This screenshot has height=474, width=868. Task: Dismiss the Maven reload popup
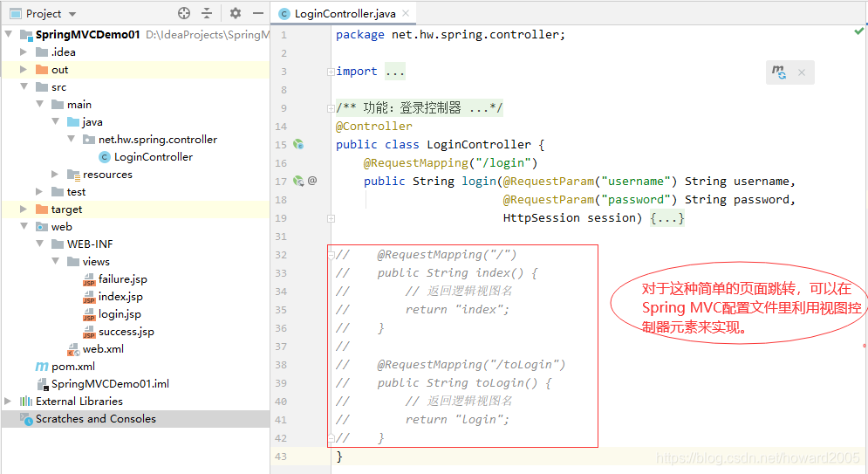coord(801,72)
